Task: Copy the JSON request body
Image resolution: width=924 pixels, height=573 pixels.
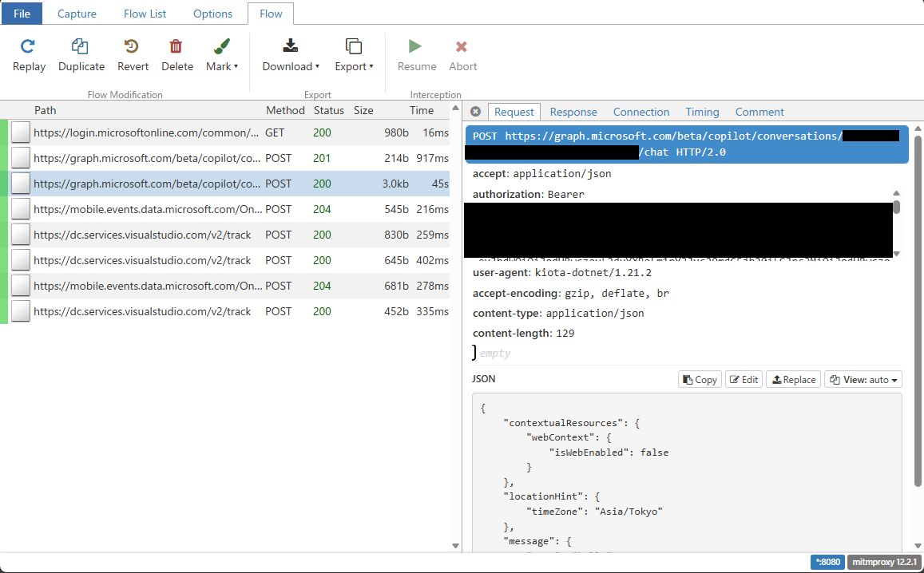Action: [x=699, y=379]
